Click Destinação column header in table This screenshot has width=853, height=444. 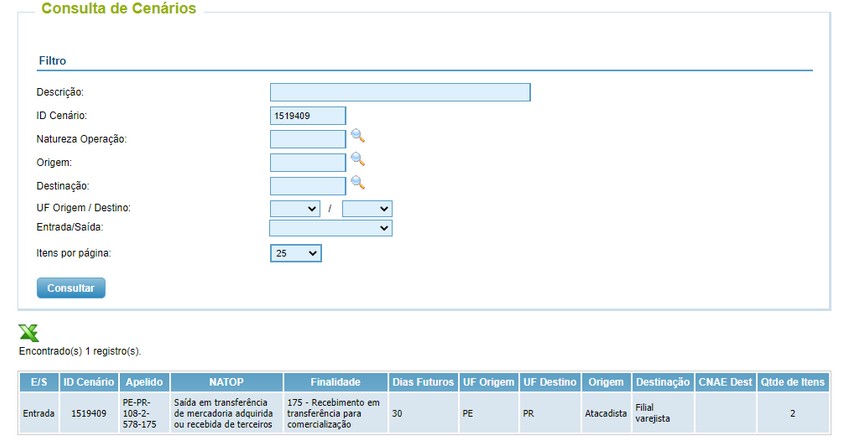(663, 382)
